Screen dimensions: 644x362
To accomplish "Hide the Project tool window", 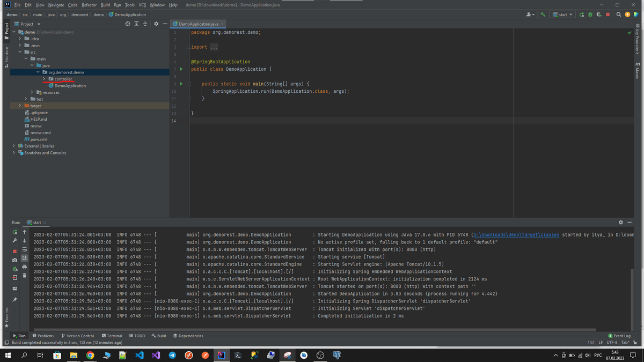I will [165, 24].
